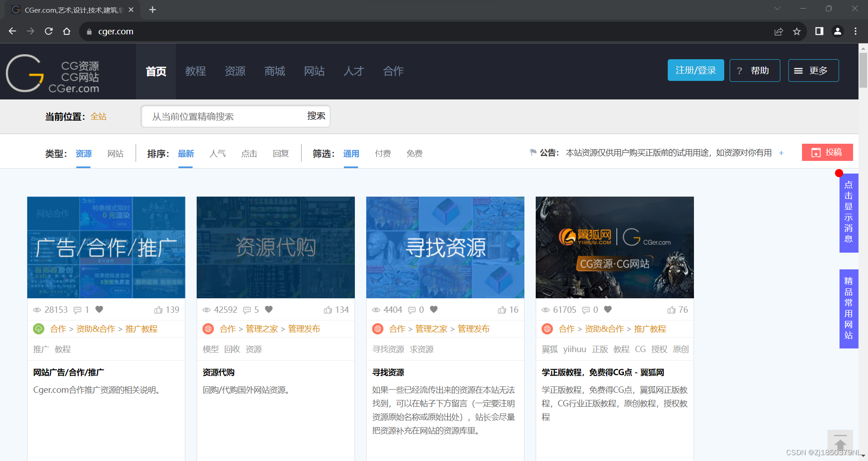Bookmark this page with star icon
868x461 pixels.
click(x=797, y=31)
